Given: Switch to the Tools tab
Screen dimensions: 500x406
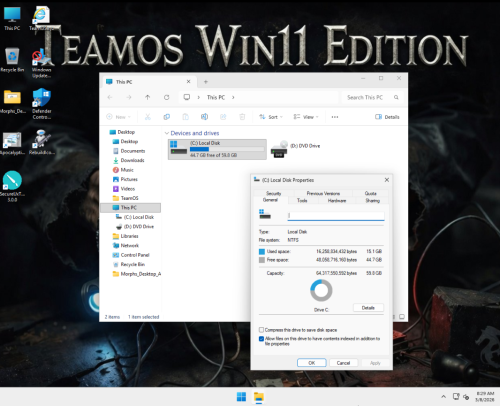Looking at the screenshot, I should (x=302, y=200).
